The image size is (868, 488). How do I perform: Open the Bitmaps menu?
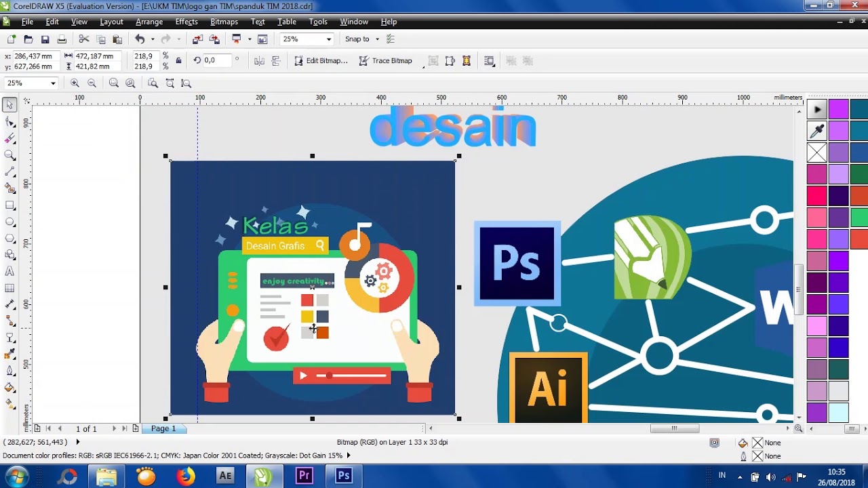[224, 22]
